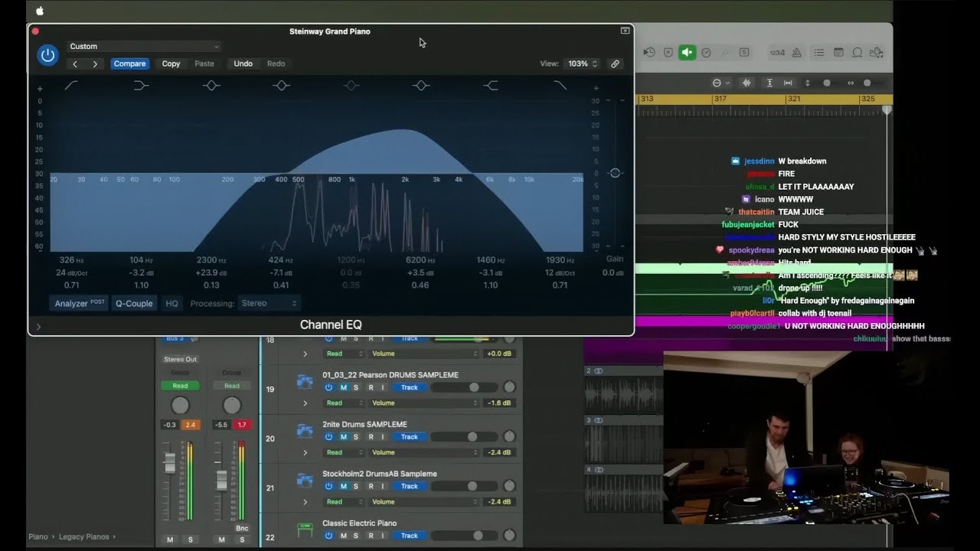Expand automation lanes for track 20
This screenshot has width=980, height=551.
pos(305,452)
